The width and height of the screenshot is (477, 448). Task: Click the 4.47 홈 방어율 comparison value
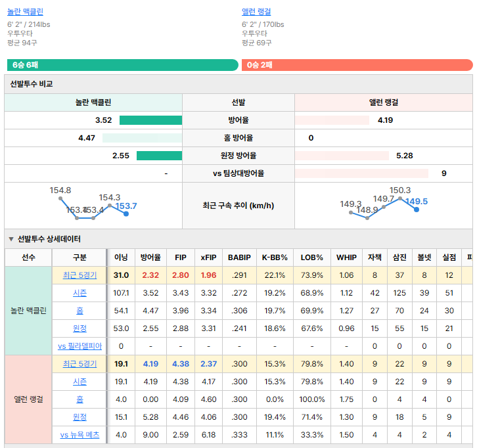[x=87, y=138]
